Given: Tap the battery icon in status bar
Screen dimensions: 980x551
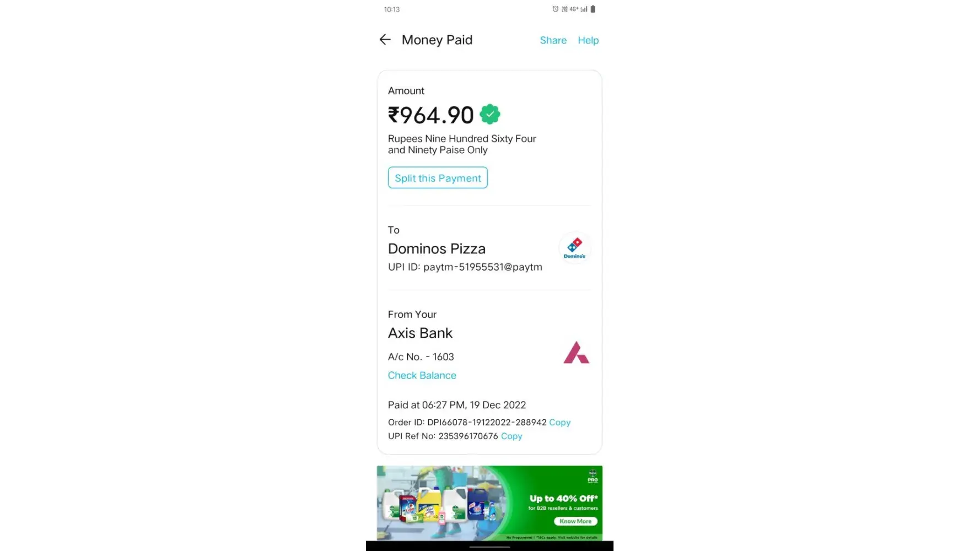Looking at the screenshot, I should [593, 9].
